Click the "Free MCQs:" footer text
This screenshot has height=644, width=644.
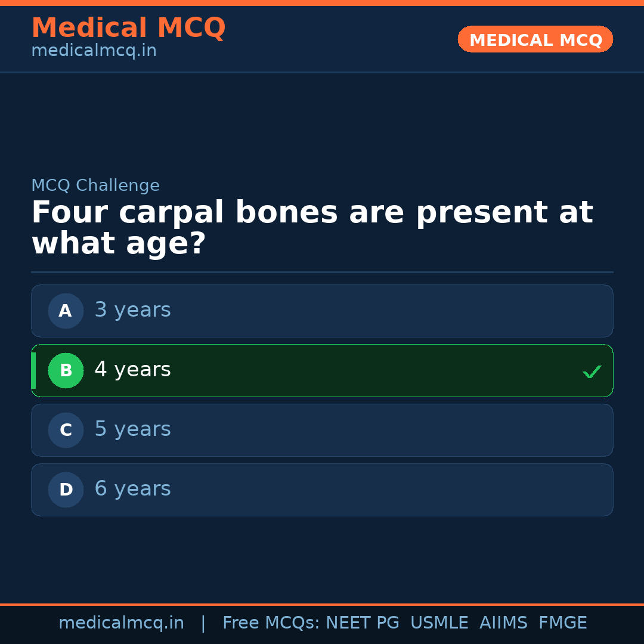tap(271, 623)
